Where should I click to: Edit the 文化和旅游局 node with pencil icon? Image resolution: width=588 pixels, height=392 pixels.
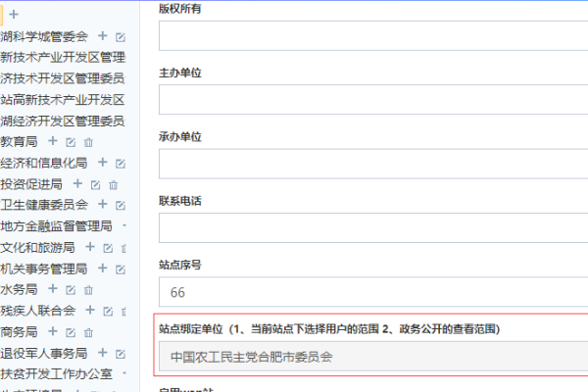tap(109, 248)
